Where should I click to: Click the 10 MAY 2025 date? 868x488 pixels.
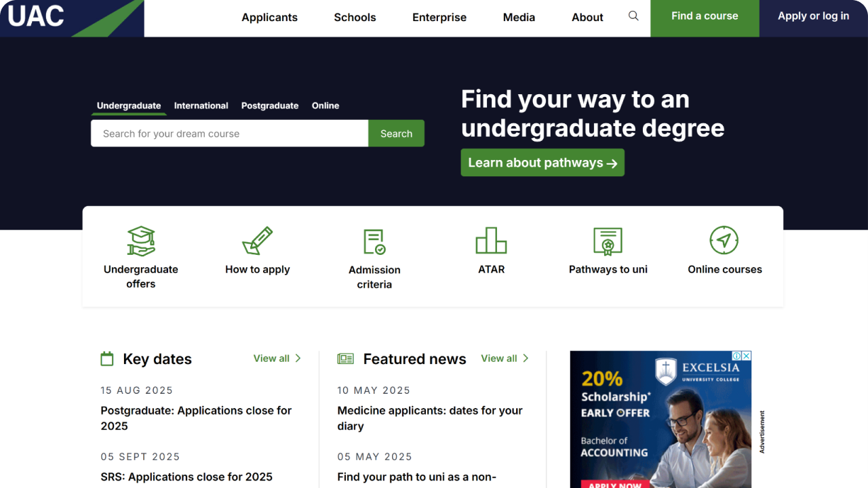(374, 390)
